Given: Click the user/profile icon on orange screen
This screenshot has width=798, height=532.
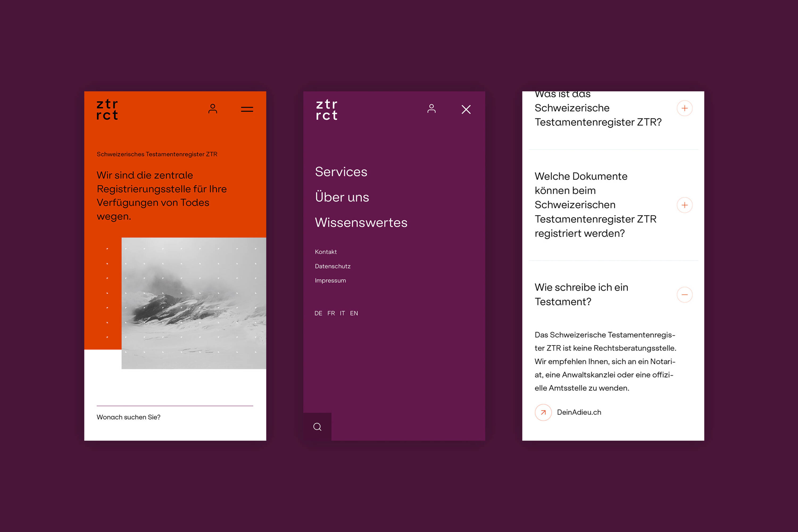Looking at the screenshot, I should tap(213, 109).
